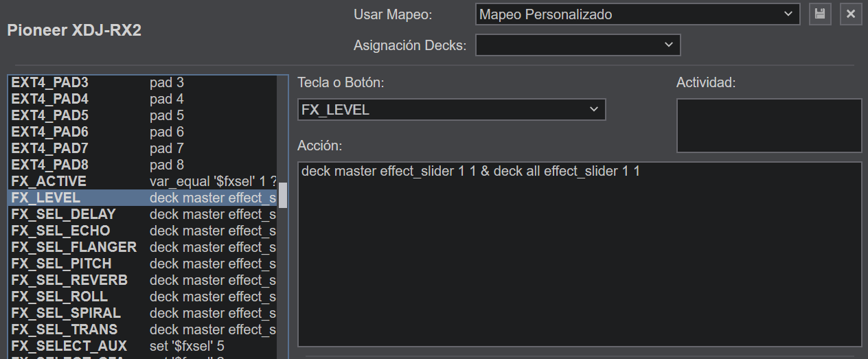Image resolution: width=868 pixels, height=359 pixels.
Task: Choose the FX_SEL_ECHO entry in list
Action: click(x=144, y=231)
